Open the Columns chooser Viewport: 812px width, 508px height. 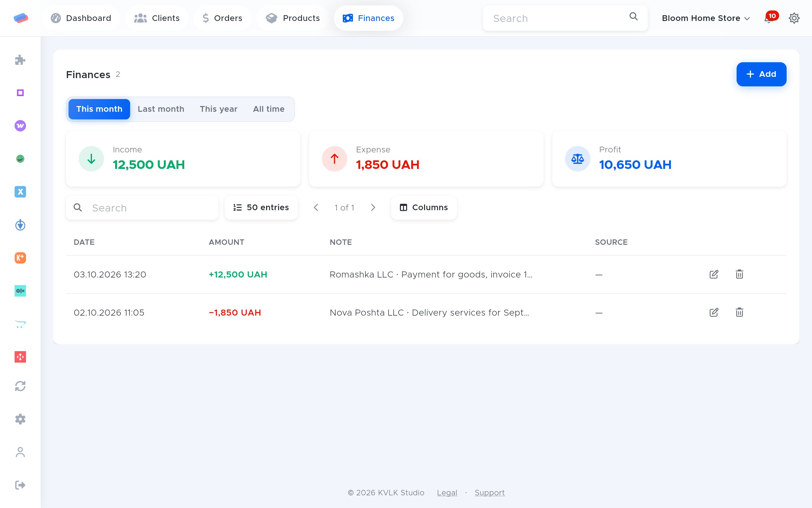423,208
